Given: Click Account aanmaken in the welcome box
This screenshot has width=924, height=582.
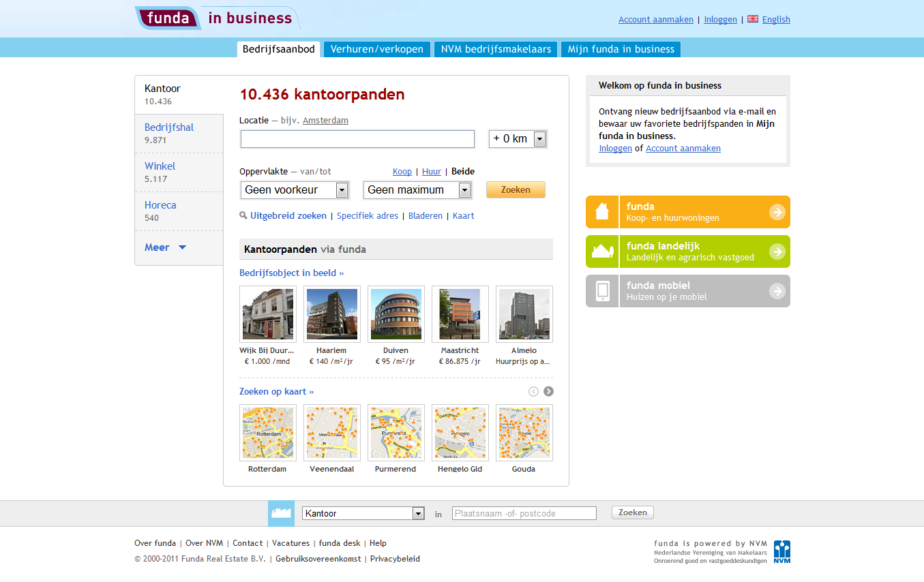Looking at the screenshot, I should point(683,148).
